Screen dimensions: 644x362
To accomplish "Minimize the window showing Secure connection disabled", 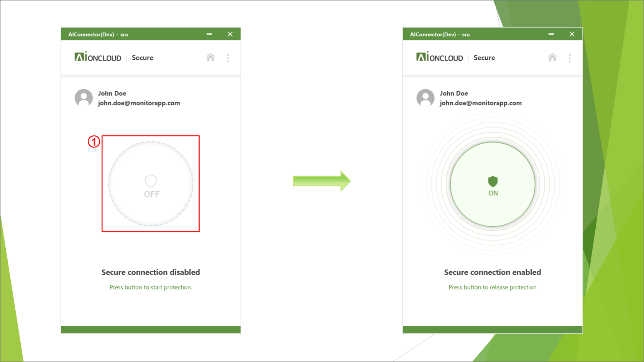I will coord(209,34).
